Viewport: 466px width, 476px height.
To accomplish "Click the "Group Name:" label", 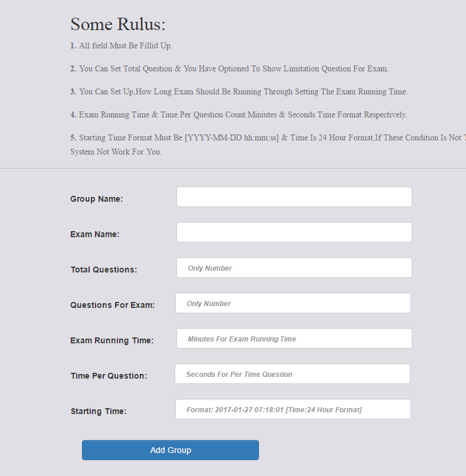I will pos(97,199).
